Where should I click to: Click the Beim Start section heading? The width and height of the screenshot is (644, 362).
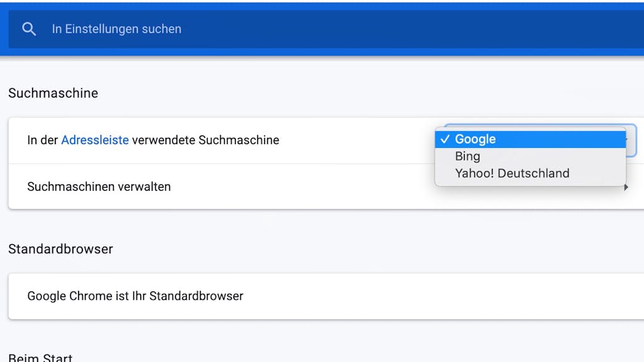[x=40, y=357]
